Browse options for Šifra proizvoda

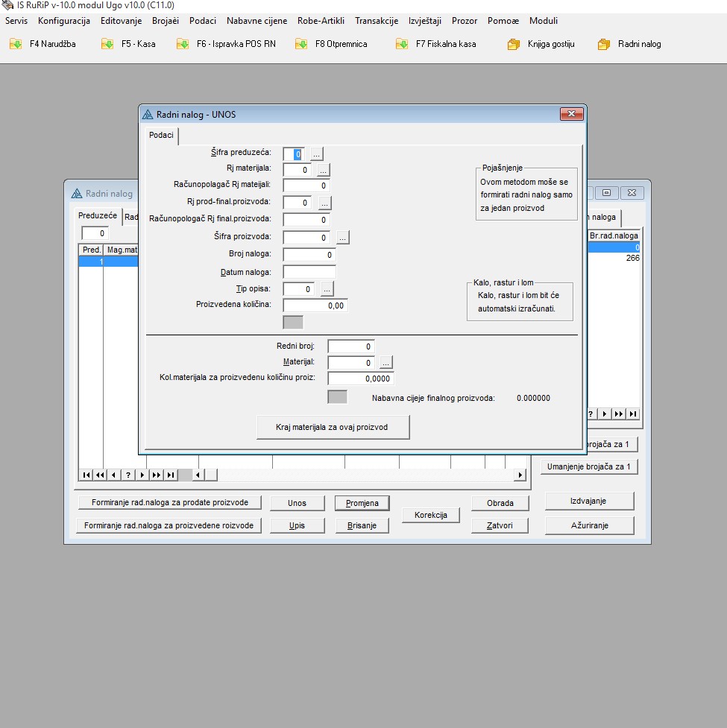click(342, 238)
